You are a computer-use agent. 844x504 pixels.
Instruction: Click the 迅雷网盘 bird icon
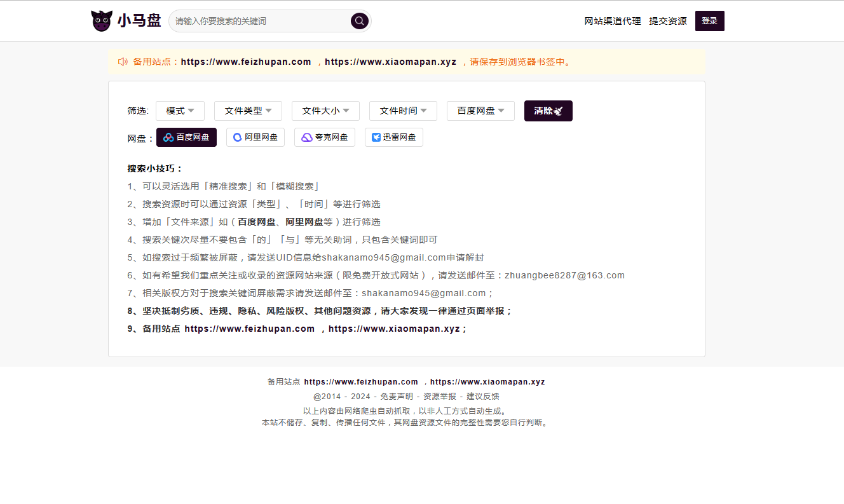pos(376,137)
